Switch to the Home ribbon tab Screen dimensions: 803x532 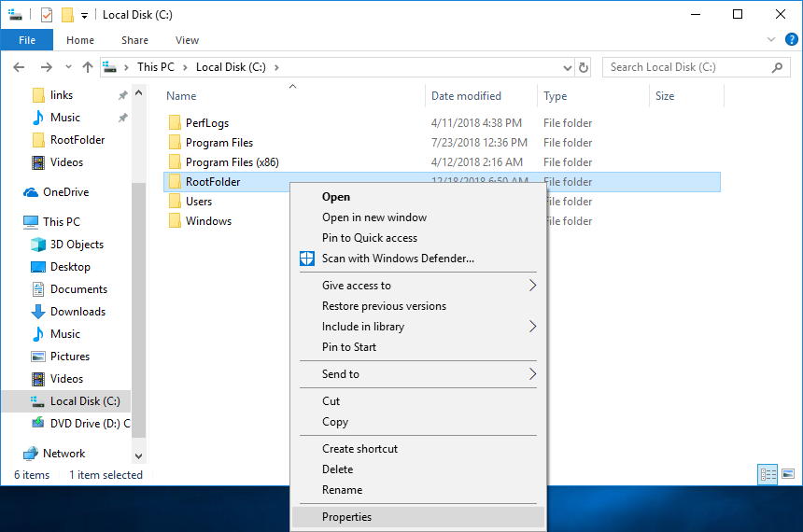[x=80, y=40]
